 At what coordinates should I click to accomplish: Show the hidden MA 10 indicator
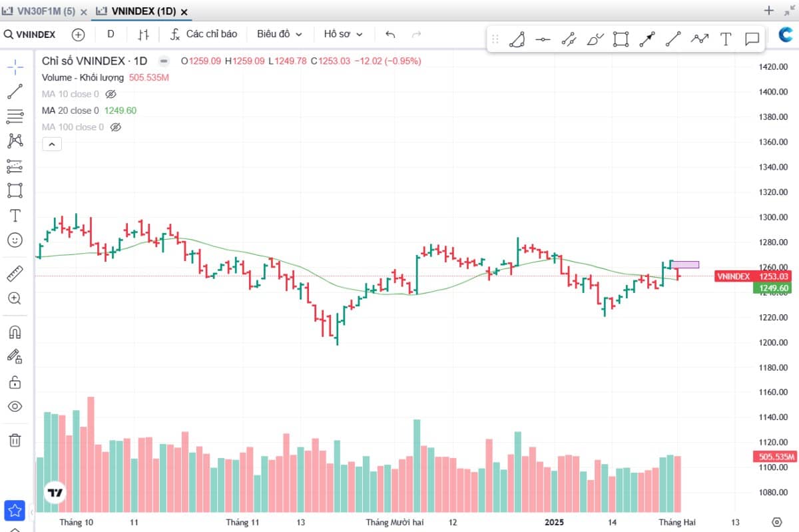(x=111, y=94)
